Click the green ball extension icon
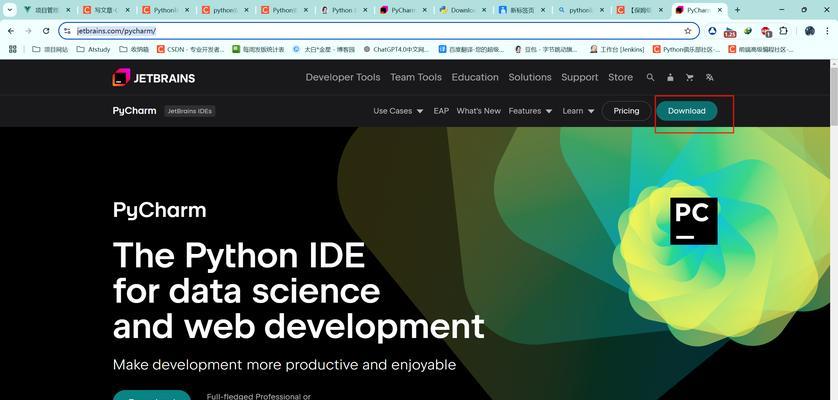 748,31
